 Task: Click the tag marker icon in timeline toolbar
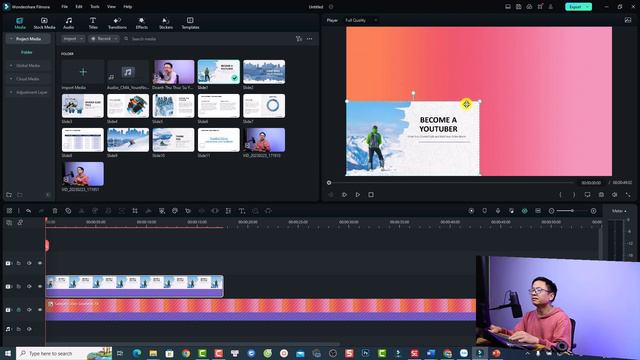[68, 211]
